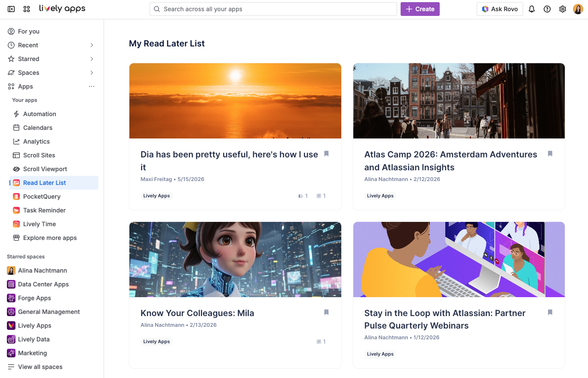Click the Lively Apps tag on Partner Pulse card
Screen dimensions: 588x378
(x=380, y=354)
